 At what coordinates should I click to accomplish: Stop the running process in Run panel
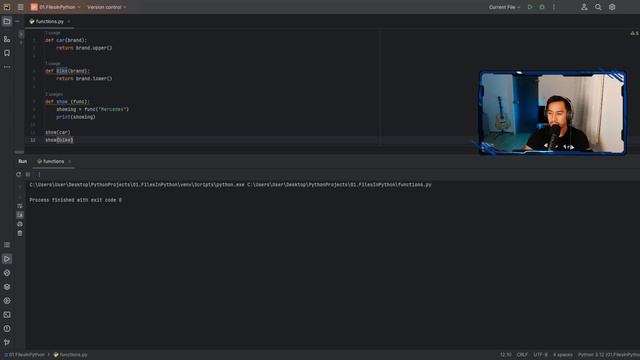click(x=28, y=174)
